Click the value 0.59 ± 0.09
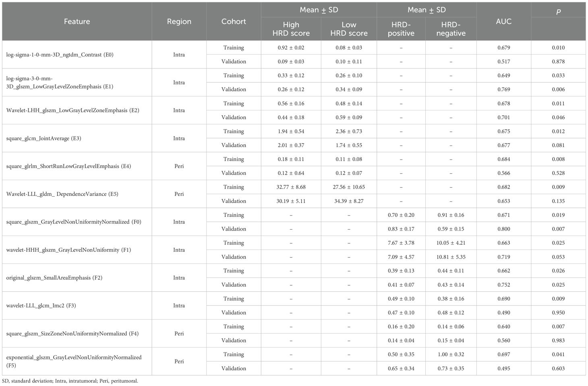This screenshot has width=588, height=386. coord(349,117)
